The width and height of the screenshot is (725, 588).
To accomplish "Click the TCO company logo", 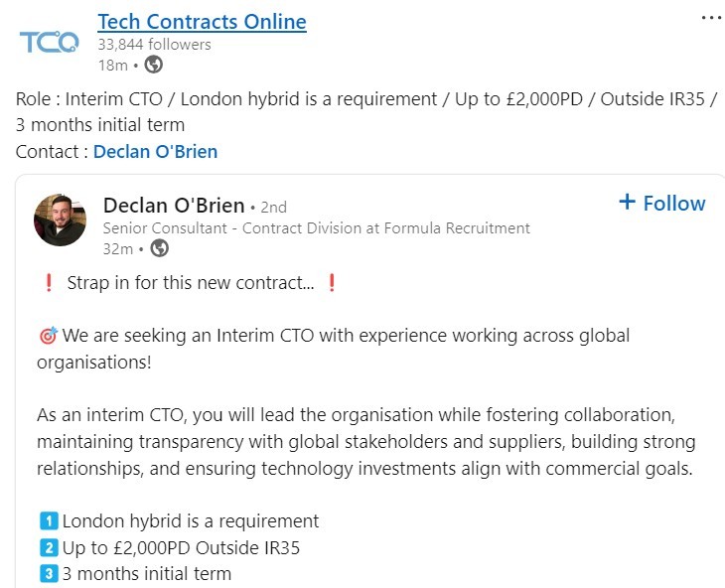I will tap(49, 43).
